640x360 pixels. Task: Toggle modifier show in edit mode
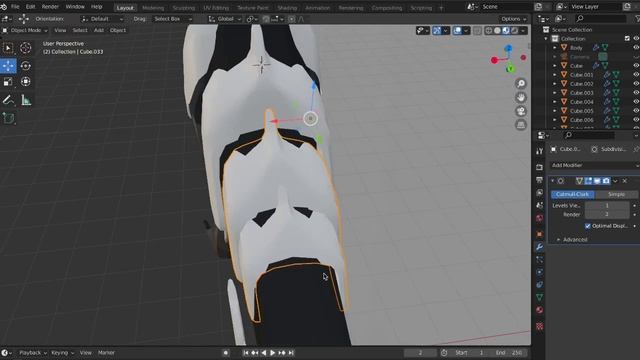point(588,181)
